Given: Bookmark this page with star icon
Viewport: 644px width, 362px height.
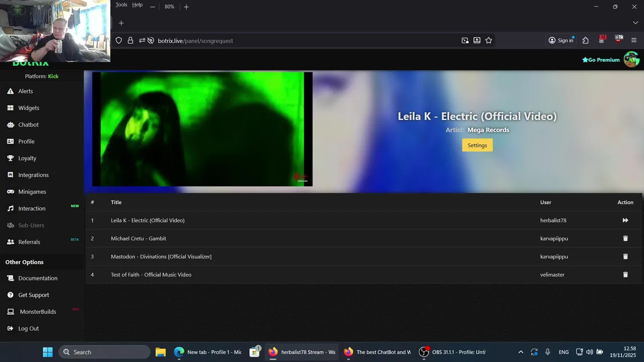Looking at the screenshot, I should (x=489, y=41).
